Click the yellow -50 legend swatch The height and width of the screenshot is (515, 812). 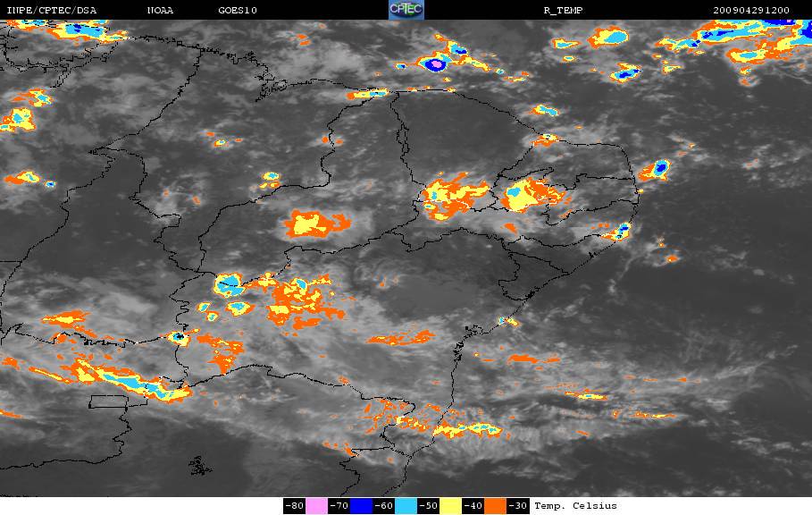click(x=450, y=506)
